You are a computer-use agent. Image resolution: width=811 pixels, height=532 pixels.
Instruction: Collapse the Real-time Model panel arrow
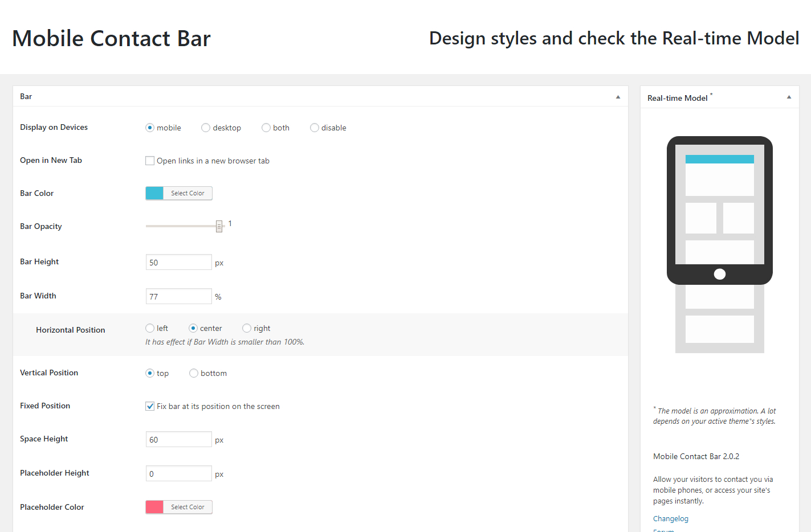(x=789, y=97)
